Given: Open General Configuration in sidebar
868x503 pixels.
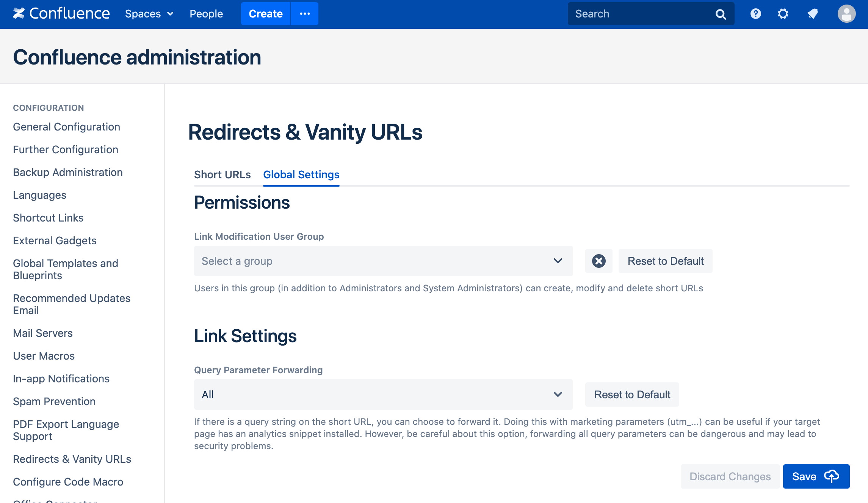Looking at the screenshot, I should point(66,127).
